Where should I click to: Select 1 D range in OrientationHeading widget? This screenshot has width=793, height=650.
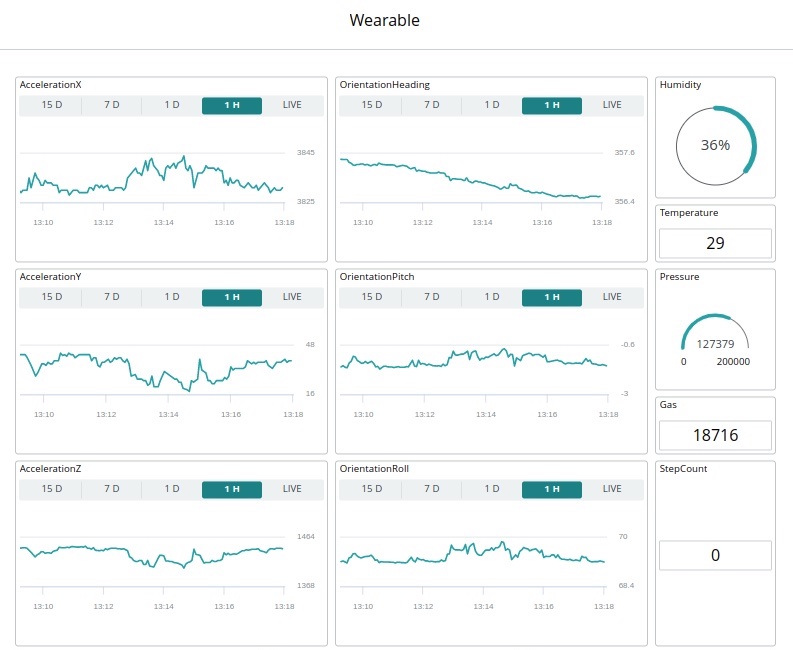(492, 105)
